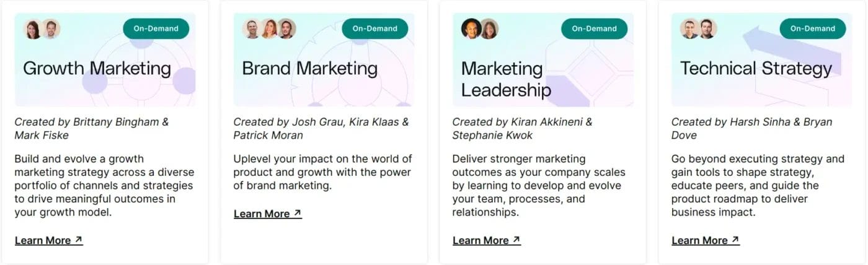This screenshot has width=868, height=265.
Task: Open the Technical Strategy banner title
Action: click(x=756, y=68)
